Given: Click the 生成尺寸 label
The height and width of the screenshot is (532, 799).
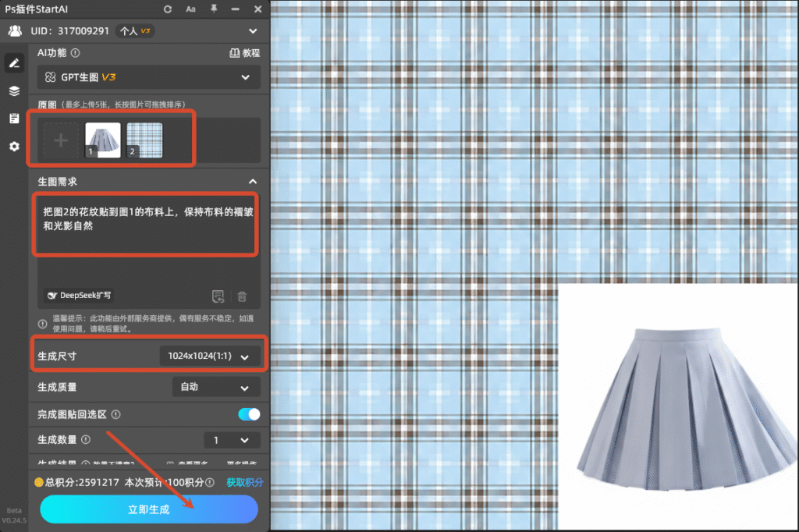Looking at the screenshot, I should (x=57, y=356).
